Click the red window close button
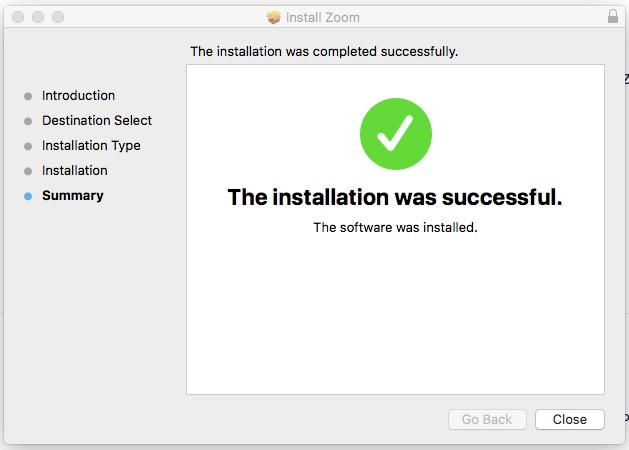This screenshot has height=450, width=629. click(x=17, y=17)
